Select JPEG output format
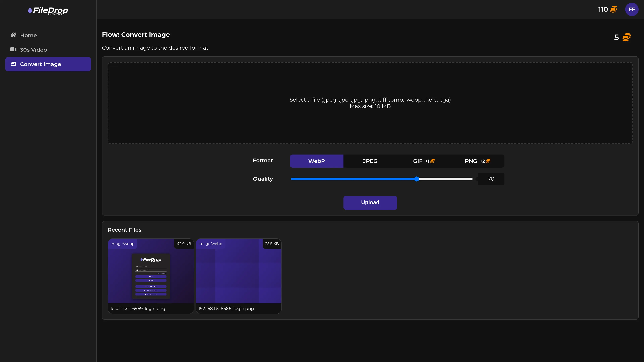 [x=370, y=161]
